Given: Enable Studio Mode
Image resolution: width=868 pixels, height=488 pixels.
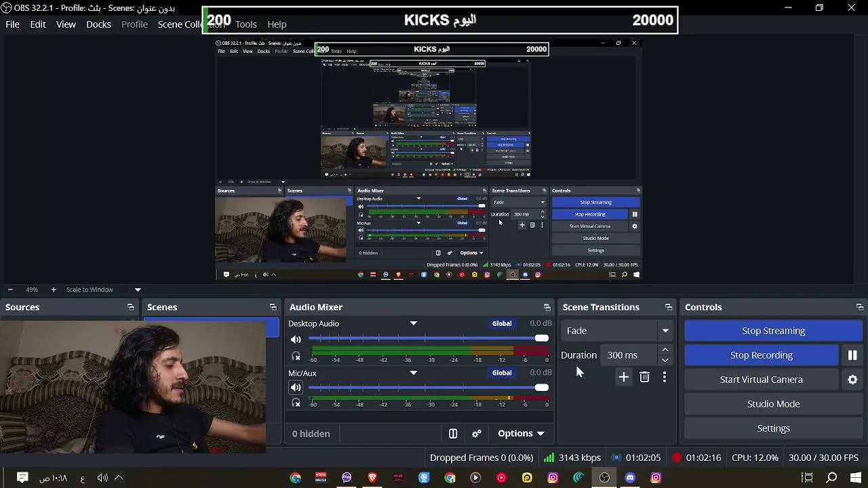Looking at the screenshot, I should click(774, 404).
